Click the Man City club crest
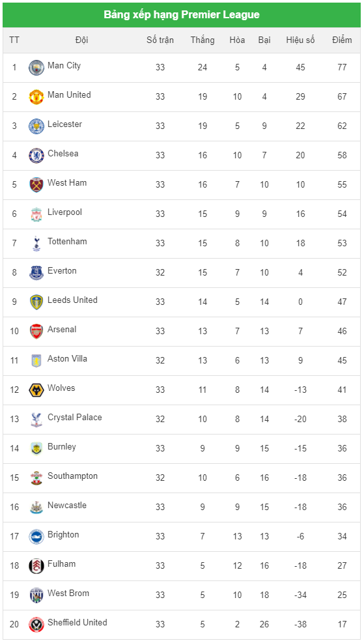 36,68
